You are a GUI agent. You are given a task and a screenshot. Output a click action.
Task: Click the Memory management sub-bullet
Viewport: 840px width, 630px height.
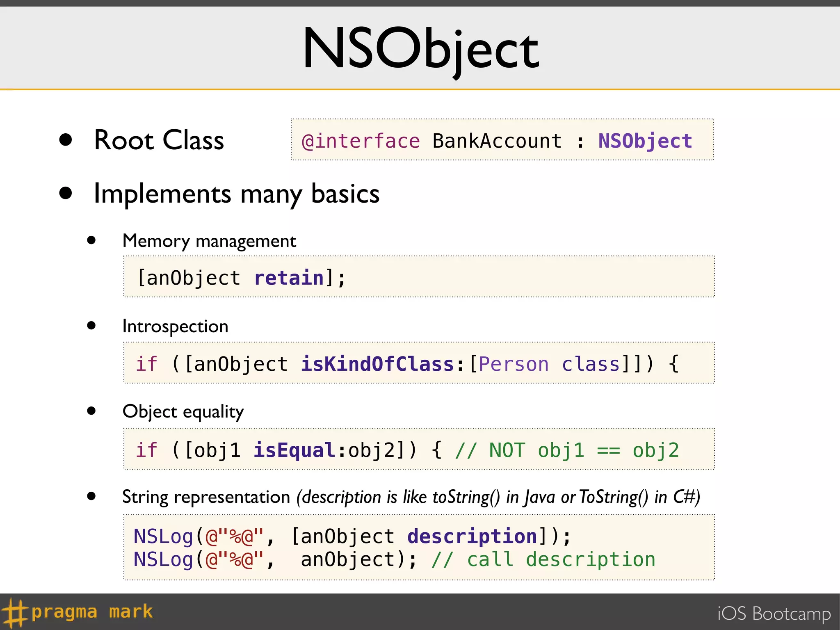(209, 241)
